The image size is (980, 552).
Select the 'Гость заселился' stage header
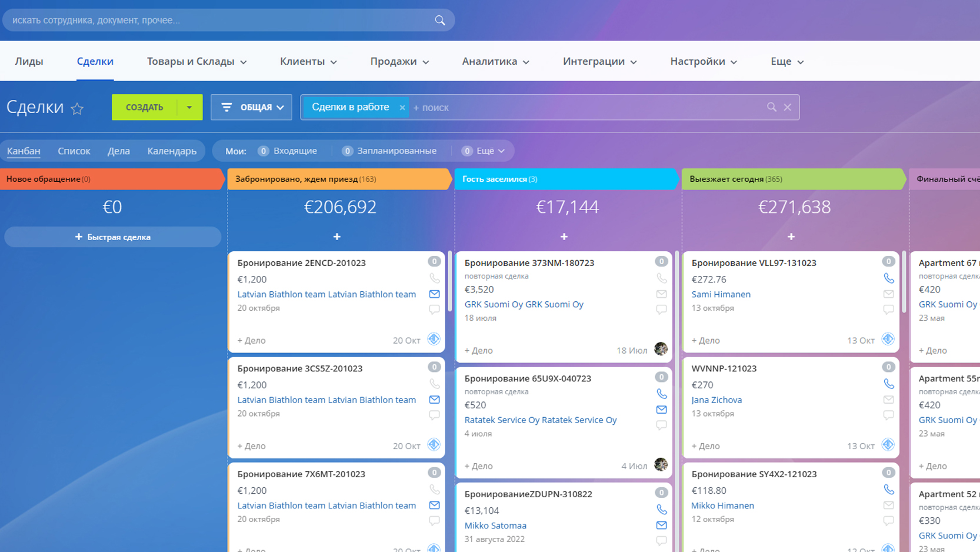tap(566, 179)
